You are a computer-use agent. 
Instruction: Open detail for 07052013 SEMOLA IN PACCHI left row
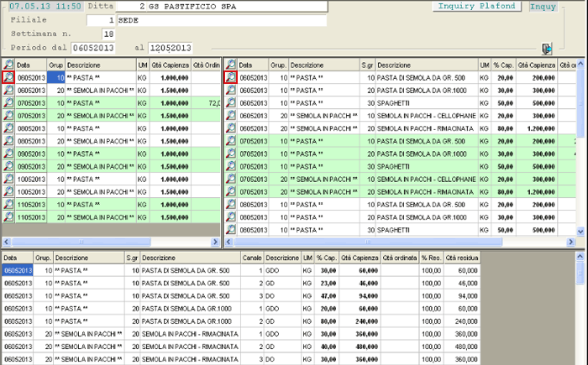coord(8,116)
